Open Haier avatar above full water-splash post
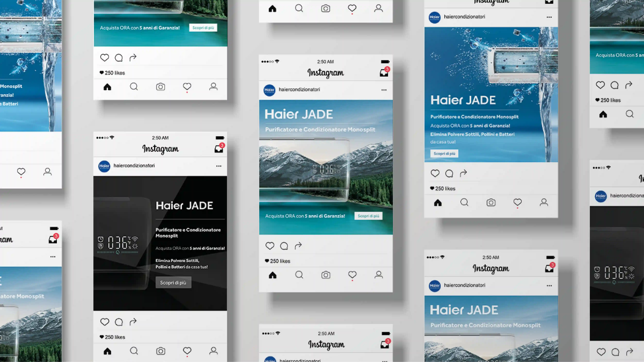Screen dimensions: 644x362 click(435, 18)
